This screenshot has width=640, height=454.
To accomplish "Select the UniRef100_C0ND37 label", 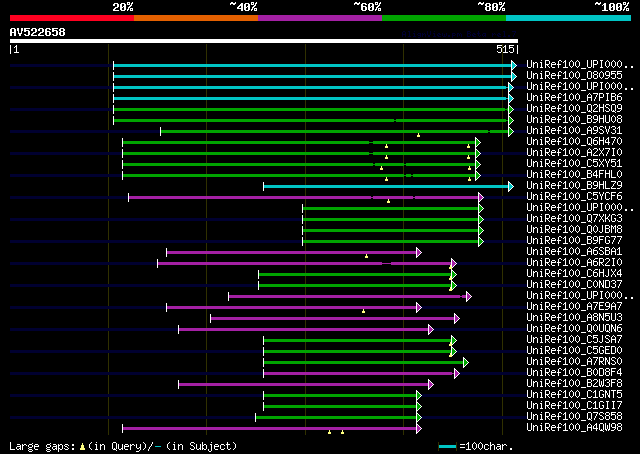I will pos(574,285).
